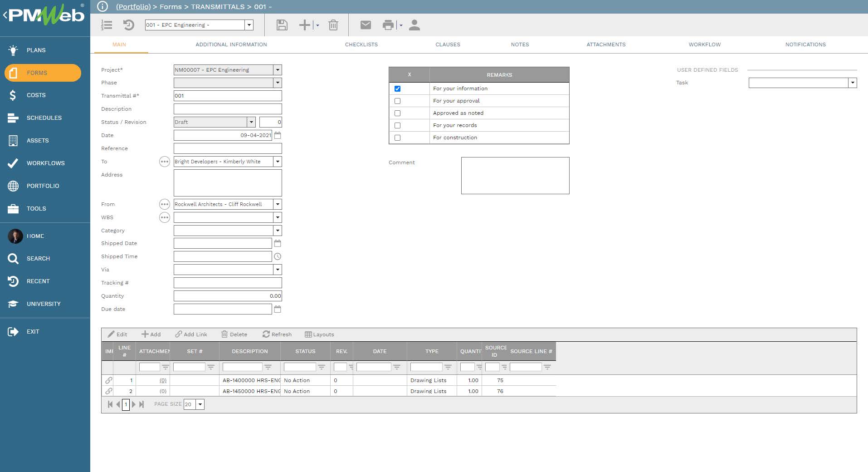Enable the For construction remark
Screen dimensions: 868x472
pos(398,138)
